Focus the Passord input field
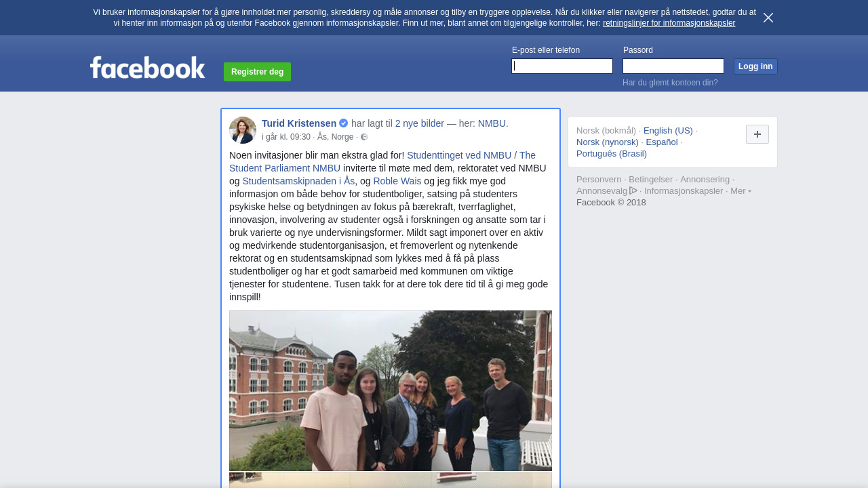Viewport: 868px width, 488px height. [x=673, y=66]
